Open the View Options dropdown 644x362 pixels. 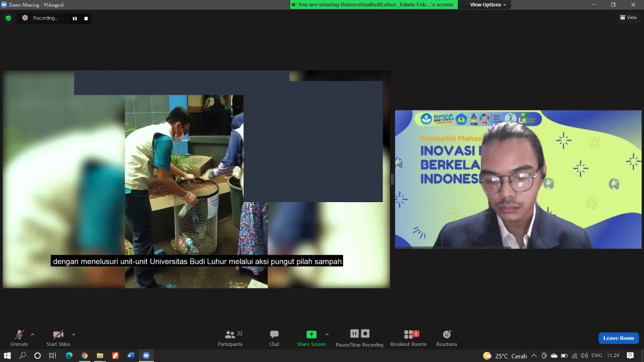488,5
